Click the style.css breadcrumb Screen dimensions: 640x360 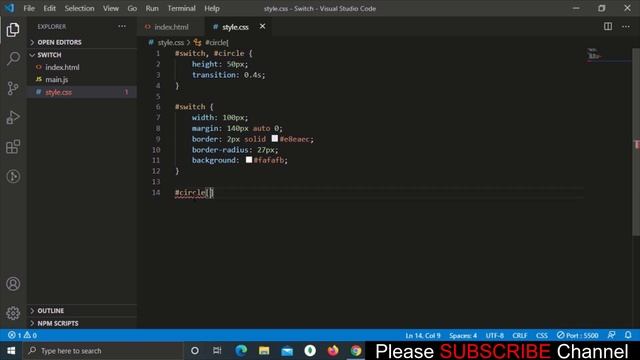pos(171,42)
